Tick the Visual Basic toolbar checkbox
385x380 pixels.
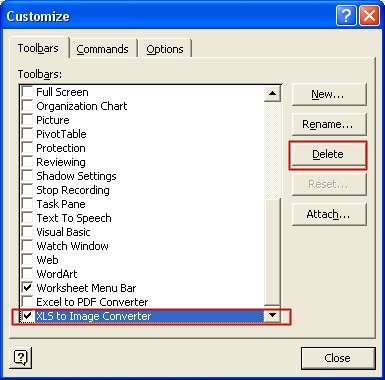[27, 232]
